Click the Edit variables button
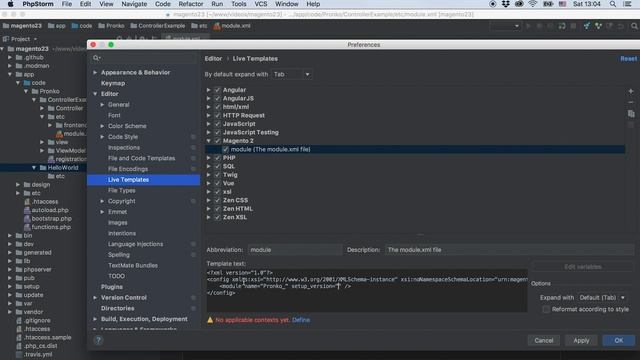640x360 pixels. [x=583, y=267]
